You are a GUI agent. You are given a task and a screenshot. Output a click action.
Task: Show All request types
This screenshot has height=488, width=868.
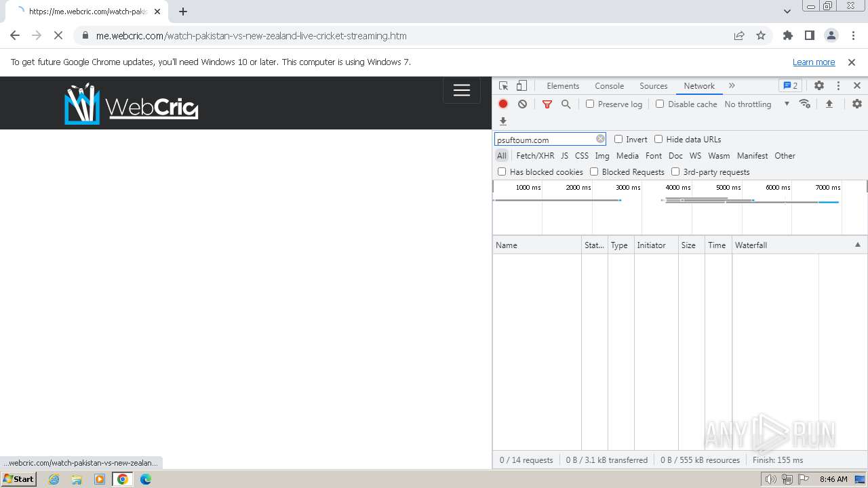point(502,155)
